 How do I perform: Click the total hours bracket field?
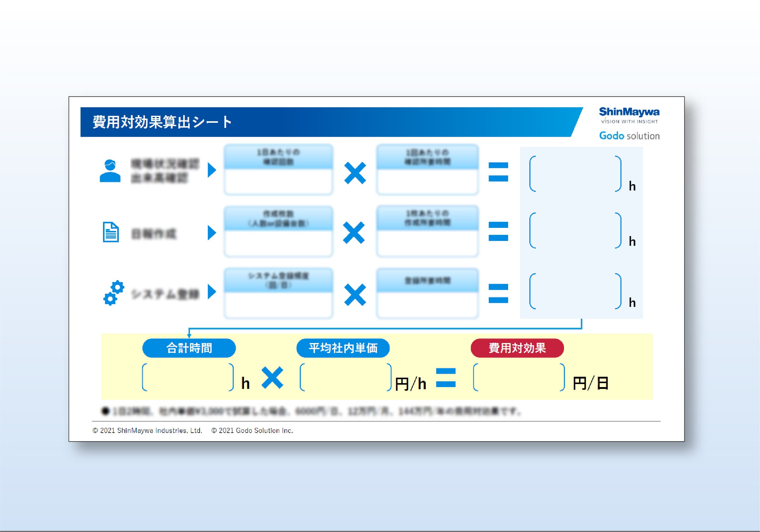click(x=188, y=377)
